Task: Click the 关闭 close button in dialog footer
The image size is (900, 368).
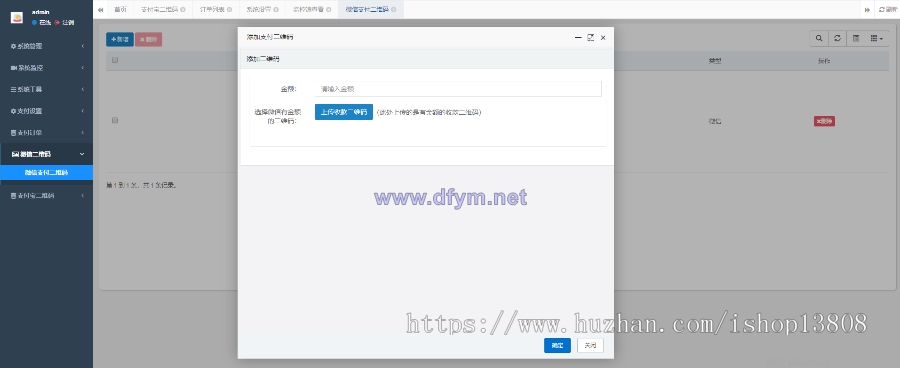Action: click(x=590, y=346)
